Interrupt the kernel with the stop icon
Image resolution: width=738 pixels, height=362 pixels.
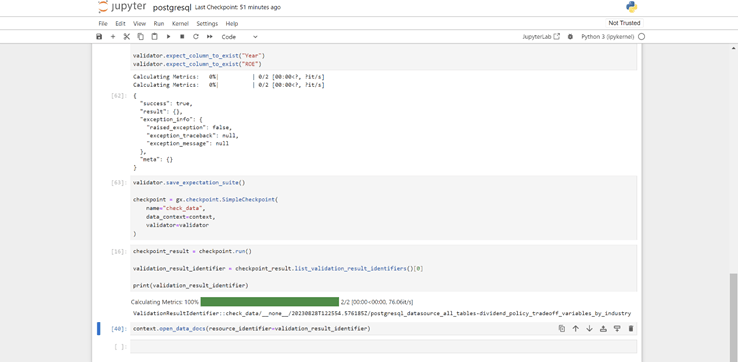pos(182,37)
